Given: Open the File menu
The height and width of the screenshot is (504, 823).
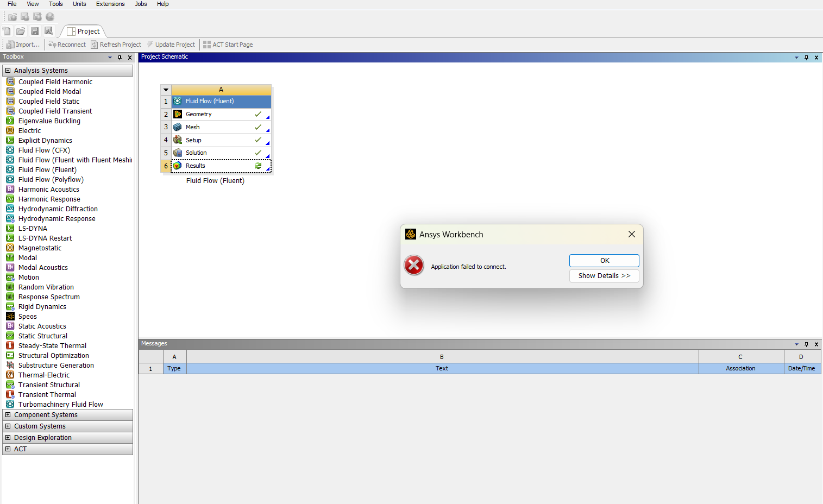Looking at the screenshot, I should click(x=12, y=4).
